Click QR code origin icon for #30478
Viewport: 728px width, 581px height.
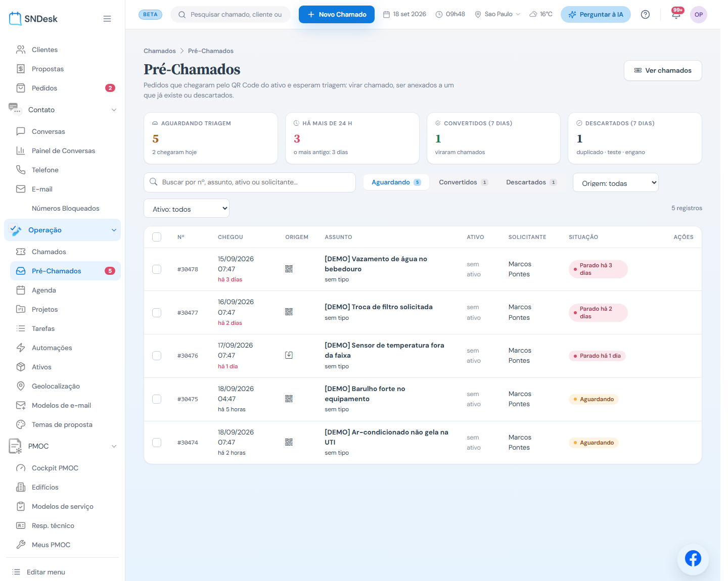pos(289,269)
